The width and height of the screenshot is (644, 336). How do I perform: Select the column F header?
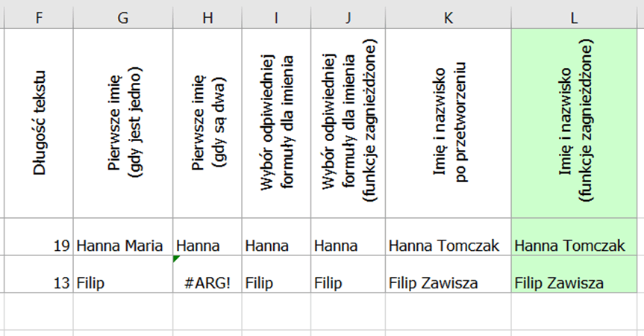[39, 14]
